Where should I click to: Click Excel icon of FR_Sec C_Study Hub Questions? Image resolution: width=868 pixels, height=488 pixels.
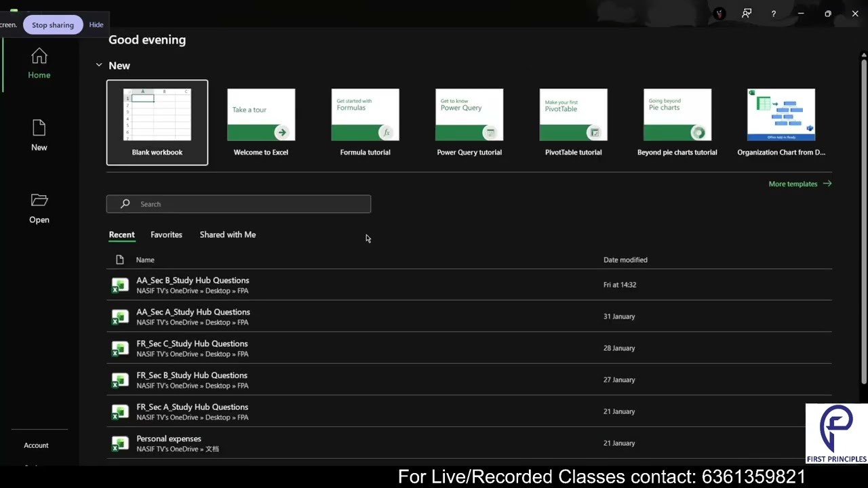click(x=120, y=348)
